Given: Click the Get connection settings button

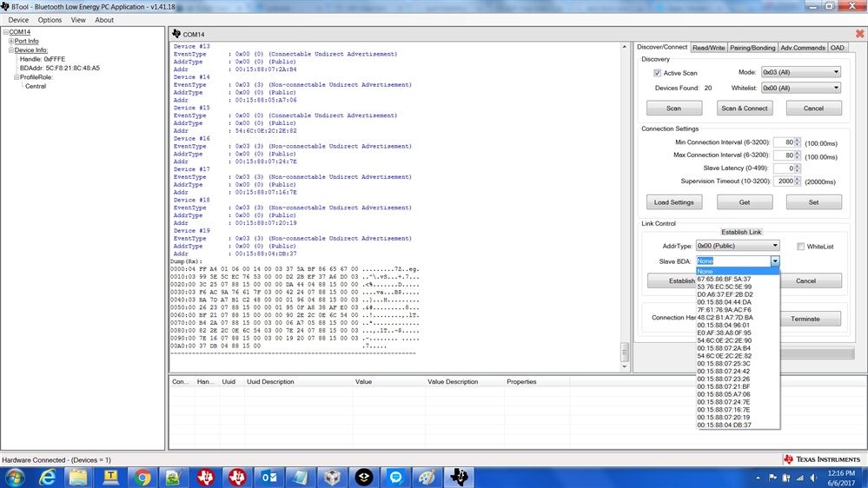Looking at the screenshot, I should coord(744,202).
